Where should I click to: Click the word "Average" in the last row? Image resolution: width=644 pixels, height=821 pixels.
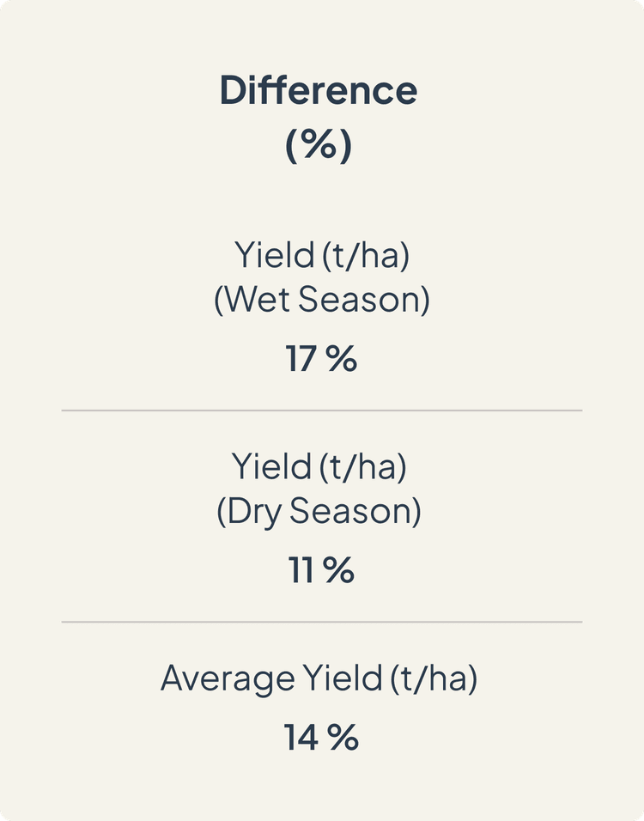(x=228, y=679)
